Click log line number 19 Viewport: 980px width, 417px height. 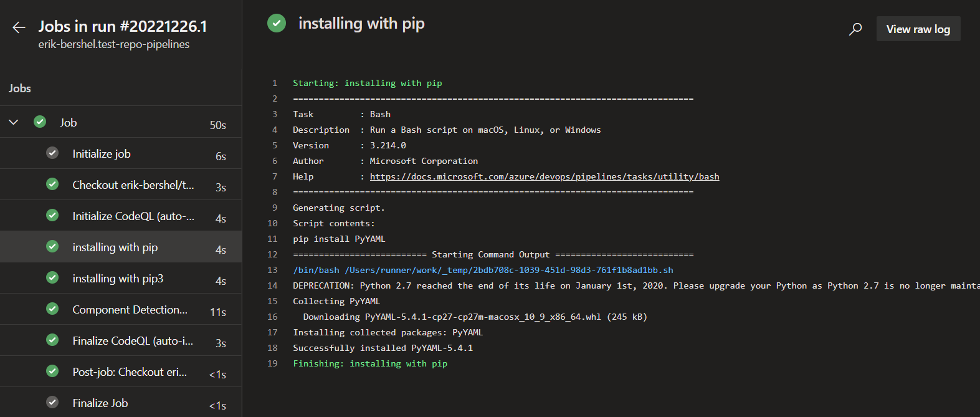coord(272,363)
